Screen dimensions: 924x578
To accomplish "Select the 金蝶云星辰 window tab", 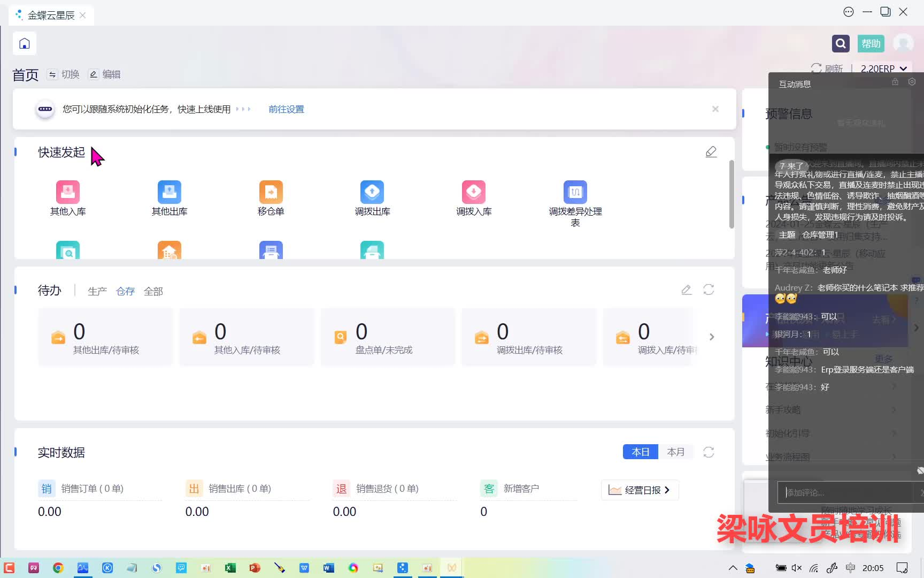I will point(51,16).
